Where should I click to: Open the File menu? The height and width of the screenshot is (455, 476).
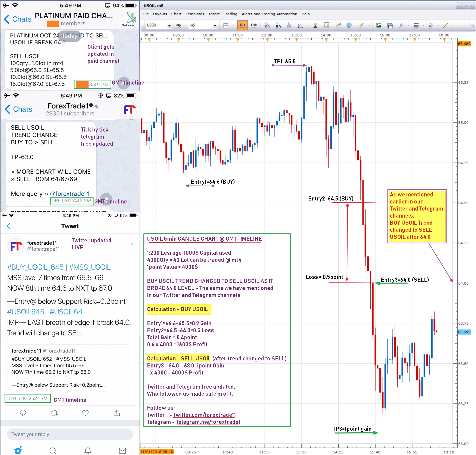tap(146, 14)
